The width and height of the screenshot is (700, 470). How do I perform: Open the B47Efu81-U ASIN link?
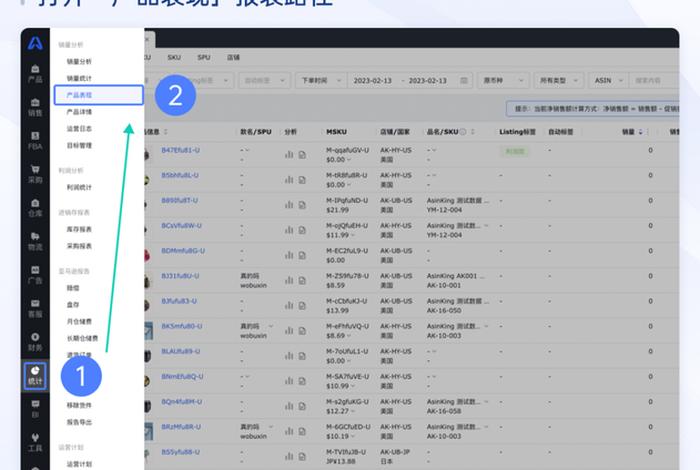[180, 150]
